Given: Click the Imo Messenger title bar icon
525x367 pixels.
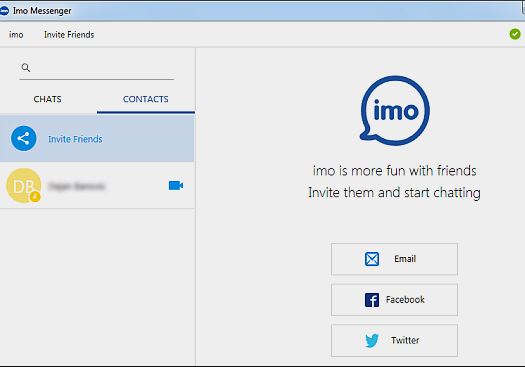Looking at the screenshot, I should (x=4, y=11).
